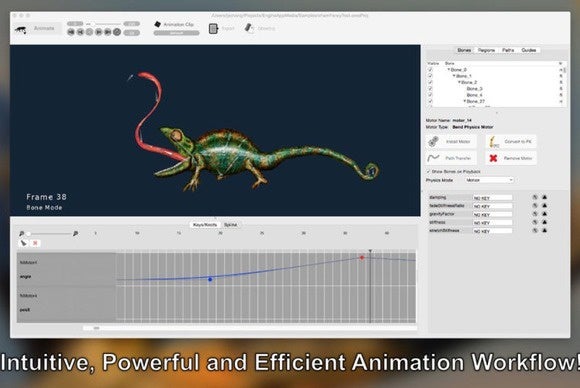Collapse the Bone_2 tree node
The height and width of the screenshot is (388, 580).
(460, 82)
